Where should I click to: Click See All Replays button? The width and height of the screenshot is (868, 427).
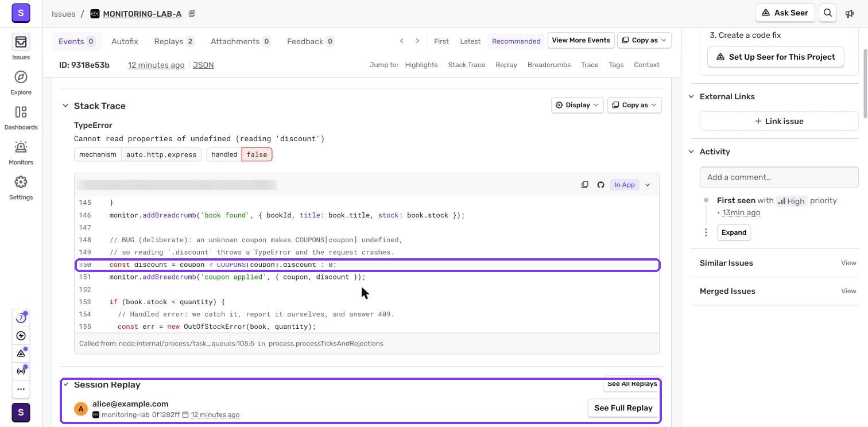(632, 384)
